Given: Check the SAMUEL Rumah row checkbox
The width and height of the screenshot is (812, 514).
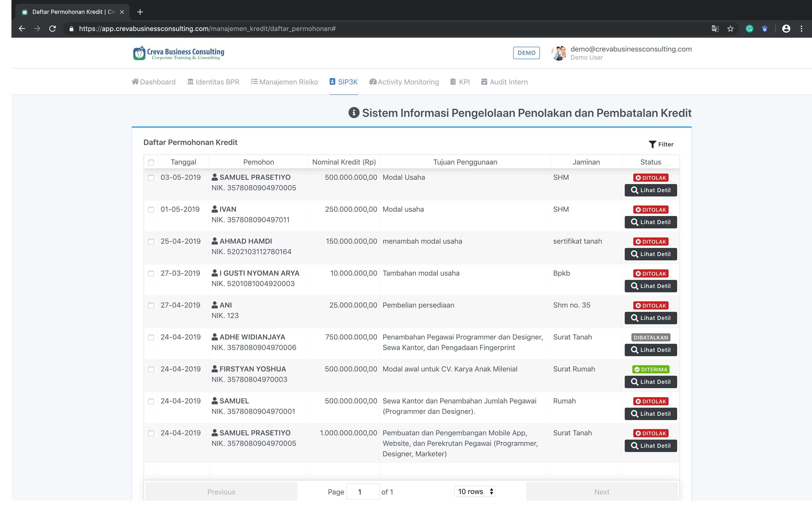Looking at the screenshot, I should point(151,402).
